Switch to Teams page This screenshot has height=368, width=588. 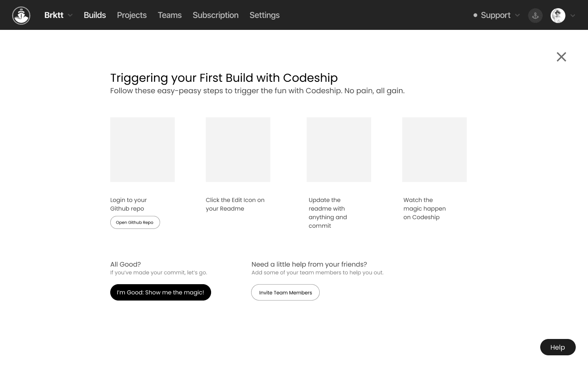pos(169,15)
